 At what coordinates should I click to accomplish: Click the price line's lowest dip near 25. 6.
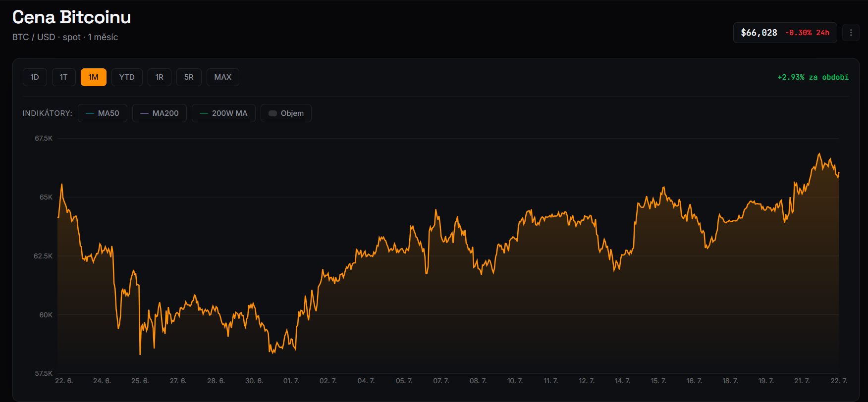[x=140, y=354]
